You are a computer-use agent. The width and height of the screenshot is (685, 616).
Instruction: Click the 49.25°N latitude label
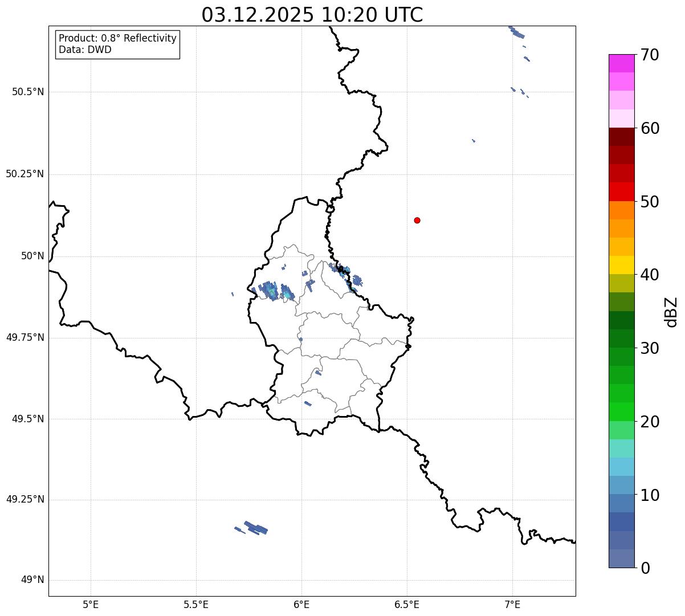(25, 499)
